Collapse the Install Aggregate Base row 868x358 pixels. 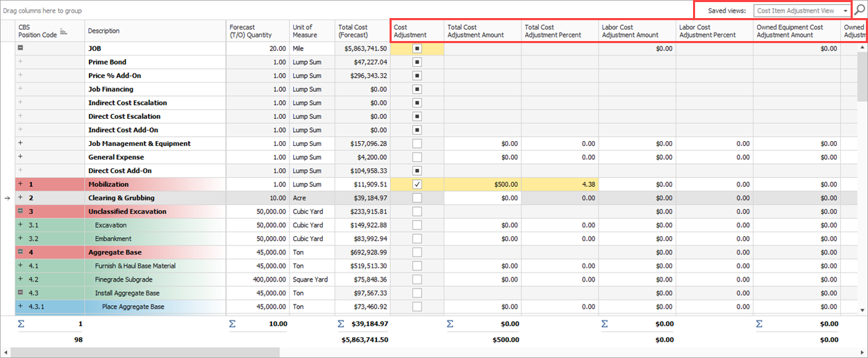point(20,293)
